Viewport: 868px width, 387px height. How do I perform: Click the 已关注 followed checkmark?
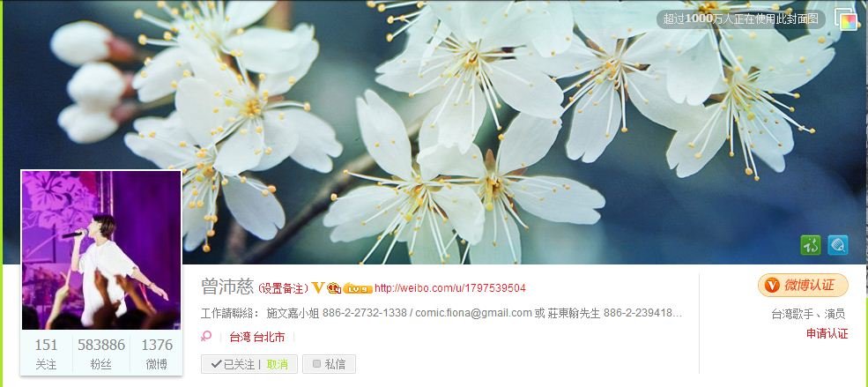217,364
